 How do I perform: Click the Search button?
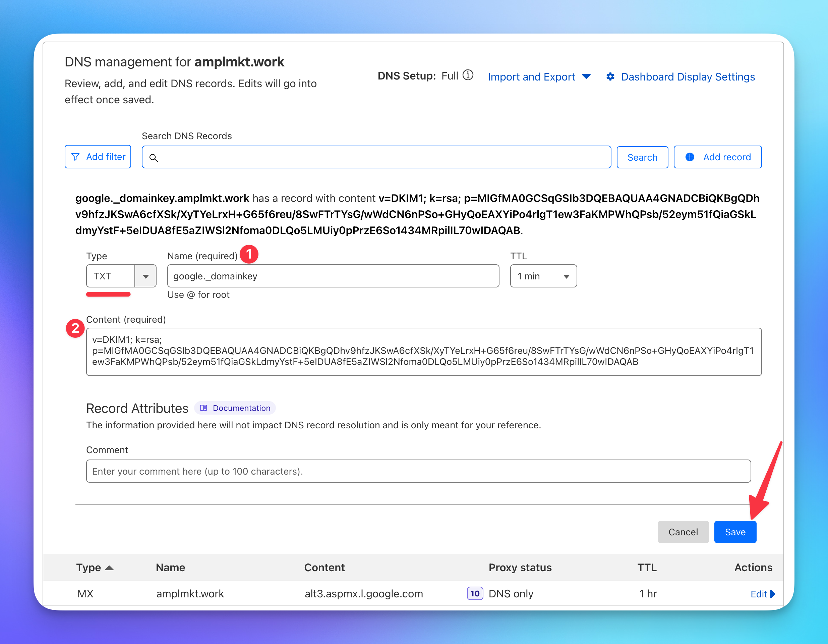tap(642, 157)
